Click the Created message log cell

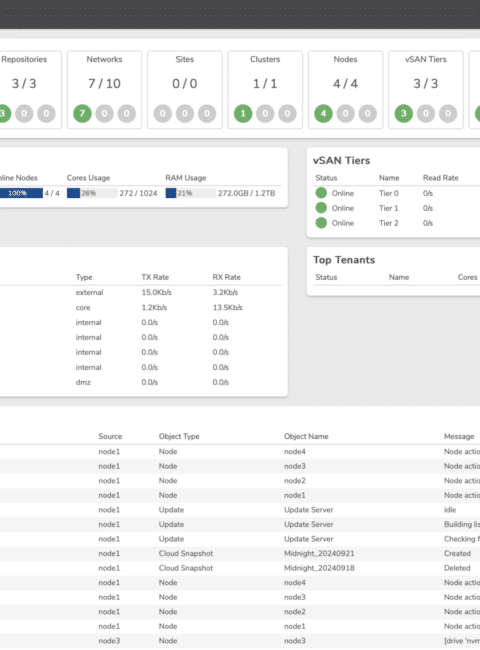(x=457, y=553)
